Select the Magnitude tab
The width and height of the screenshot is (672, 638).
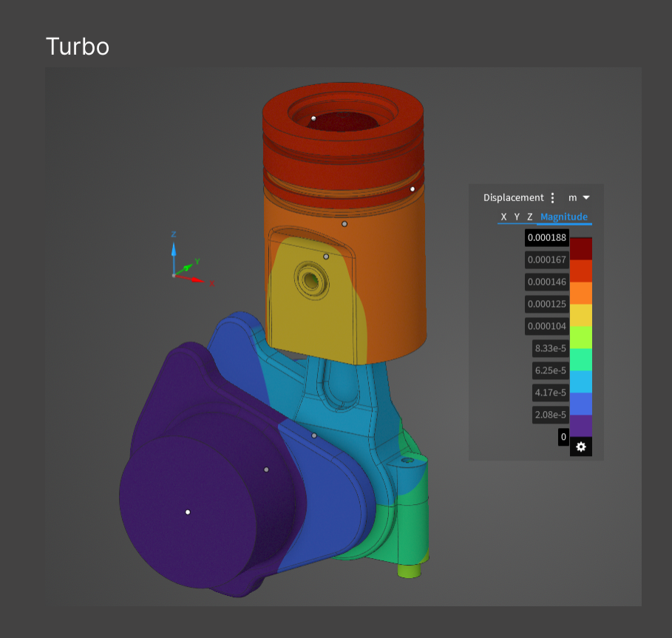point(564,217)
